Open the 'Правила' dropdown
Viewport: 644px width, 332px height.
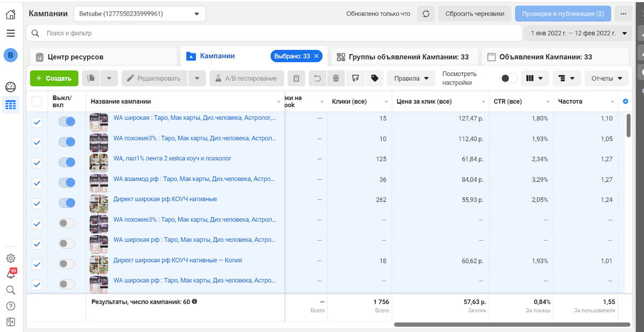click(411, 78)
